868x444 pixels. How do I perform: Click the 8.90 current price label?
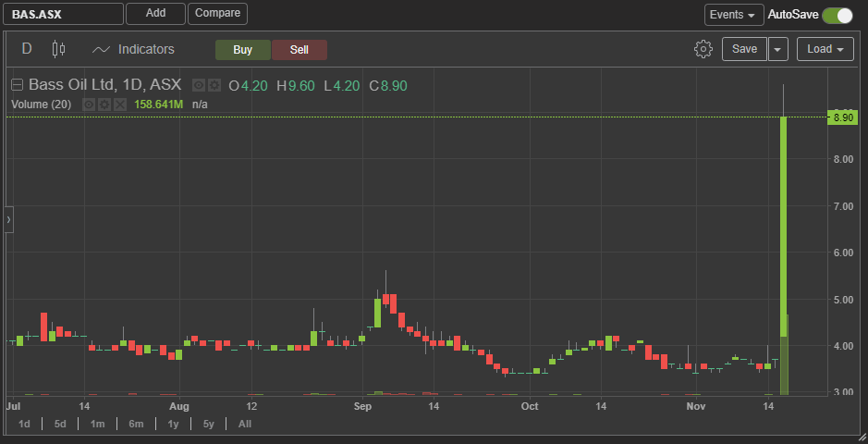[842, 117]
